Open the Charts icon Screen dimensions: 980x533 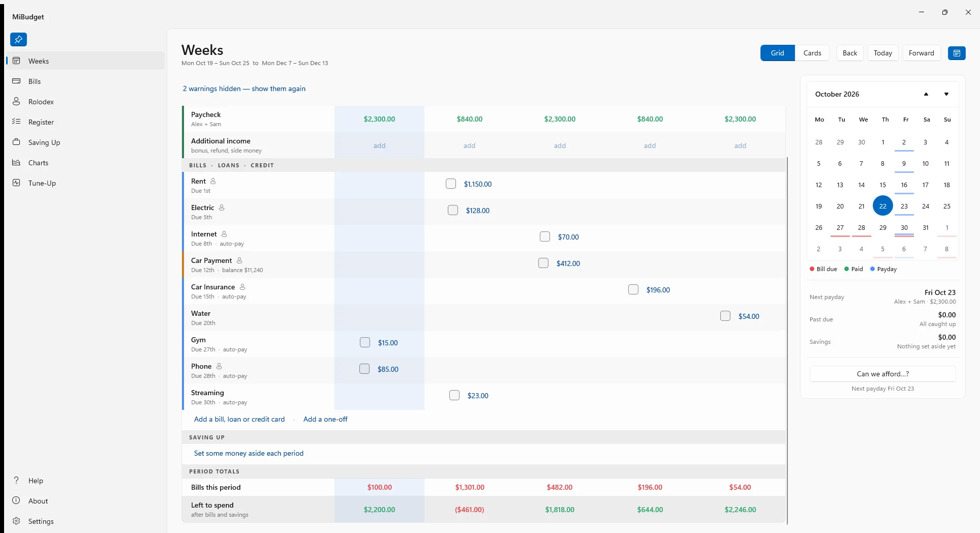pos(16,162)
